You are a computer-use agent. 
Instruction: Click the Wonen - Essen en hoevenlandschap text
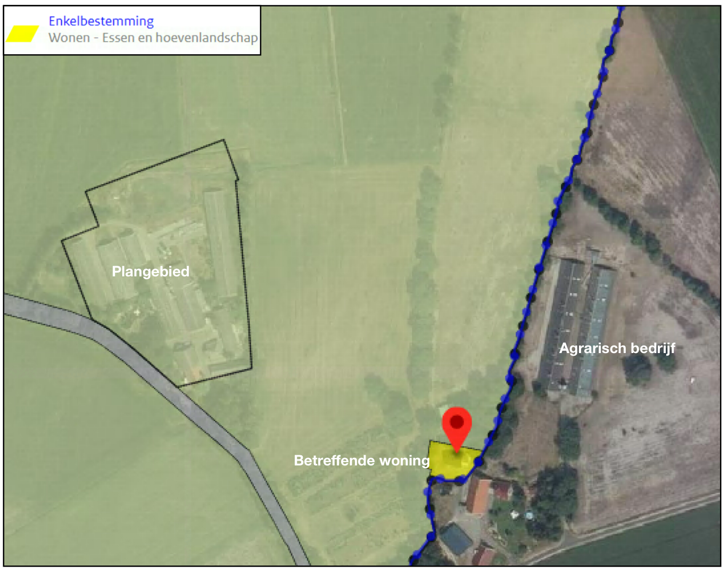pyautogui.click(x=153, y=38)
